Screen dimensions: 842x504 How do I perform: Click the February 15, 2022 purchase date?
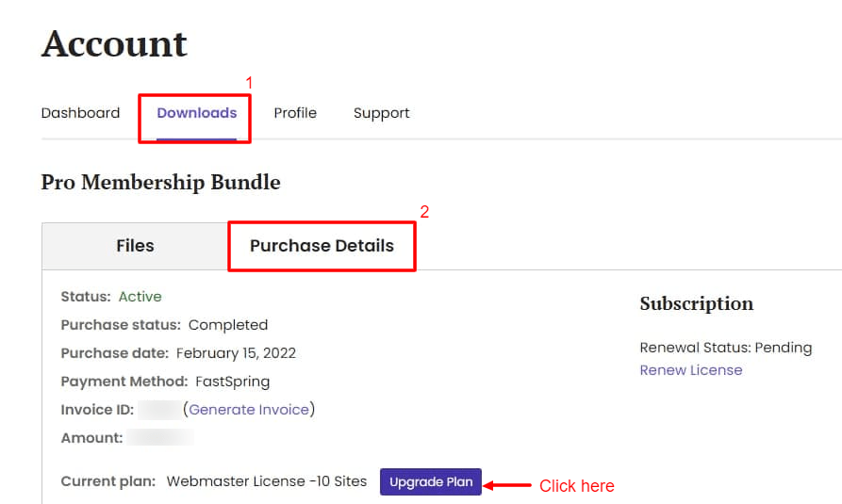[236, 353]
